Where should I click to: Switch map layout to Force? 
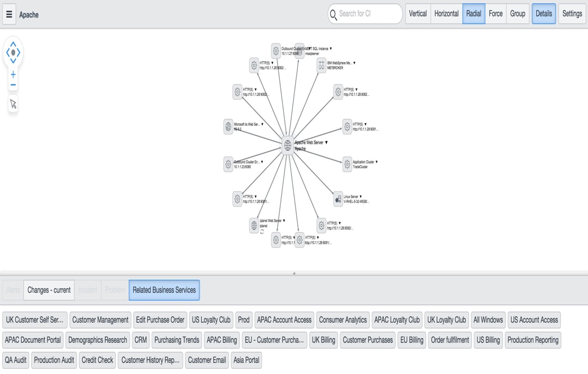(x=495, y=14)
